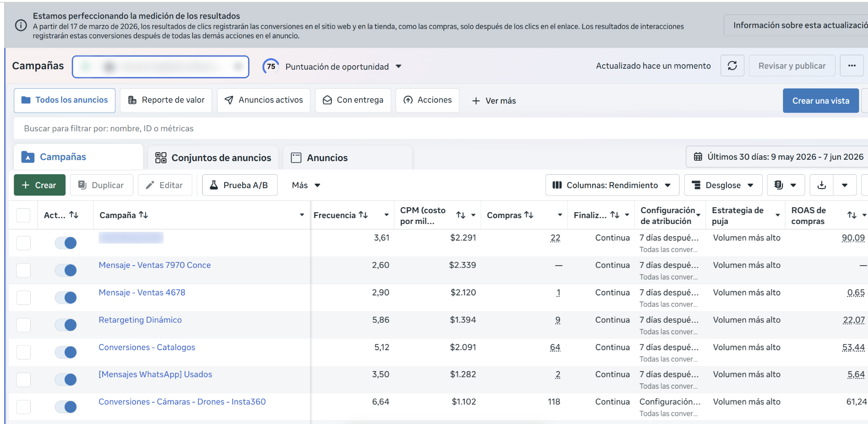Select Anuncios activos view
Image resolution: width=868 pixels, height=424 pixels.
[264, 100]
